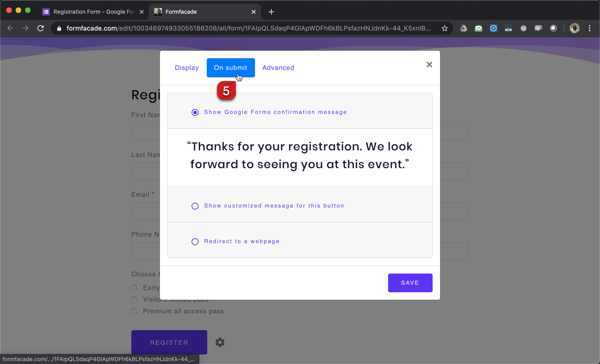Switch to the Display tab
This screenshot has width=600, height=364.
click(187, 68)
